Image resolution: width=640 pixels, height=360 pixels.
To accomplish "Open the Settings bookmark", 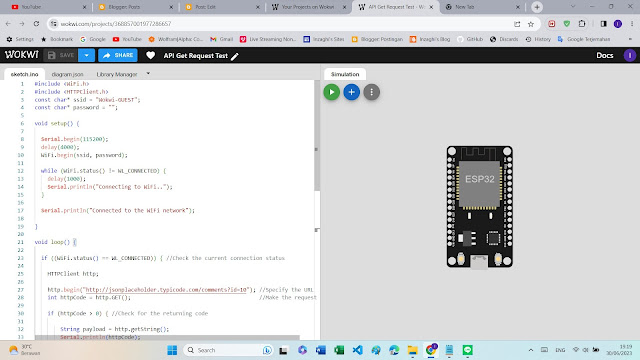I will (20, 39).
